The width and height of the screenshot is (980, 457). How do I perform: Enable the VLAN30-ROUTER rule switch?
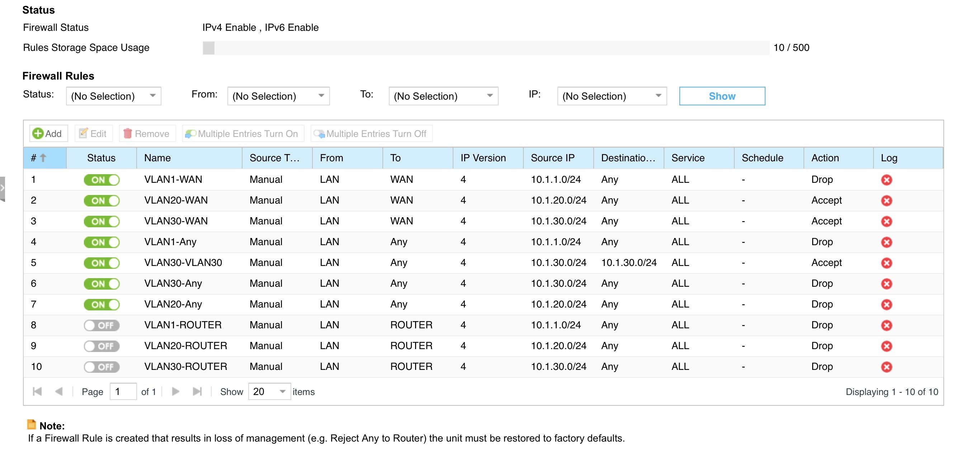[x=102, y=367]
